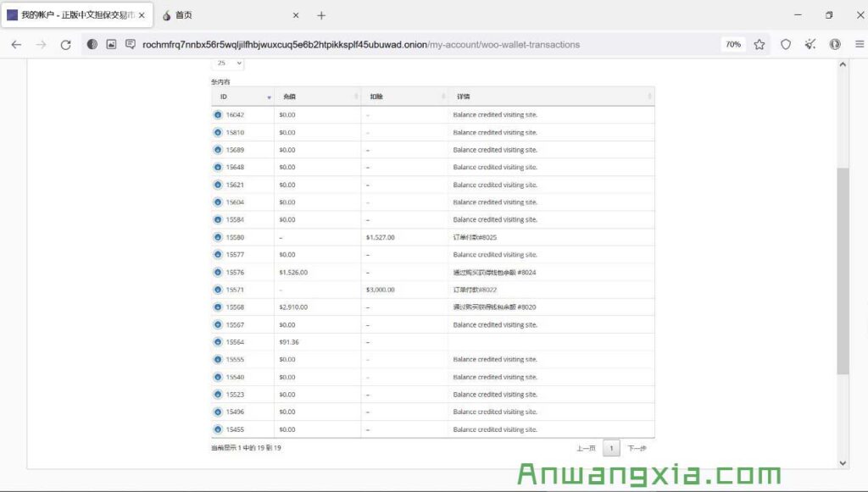Close the 首页 tab
Image resolution: width=868 pixels, height=492 pixels.
[296, 15]
